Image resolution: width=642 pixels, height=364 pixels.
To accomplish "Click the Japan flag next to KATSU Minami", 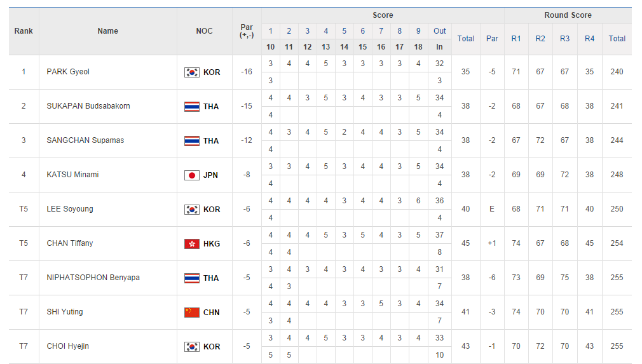I will click(191, 175).
